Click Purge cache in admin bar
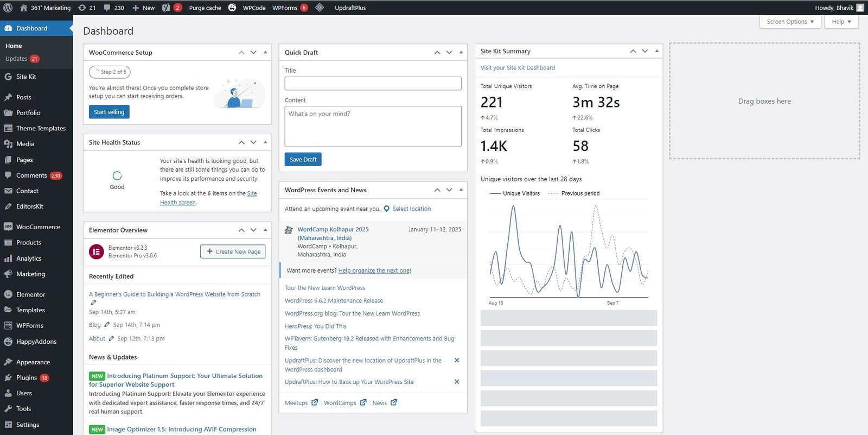868x435 pixels. click(x=205, y=8)
